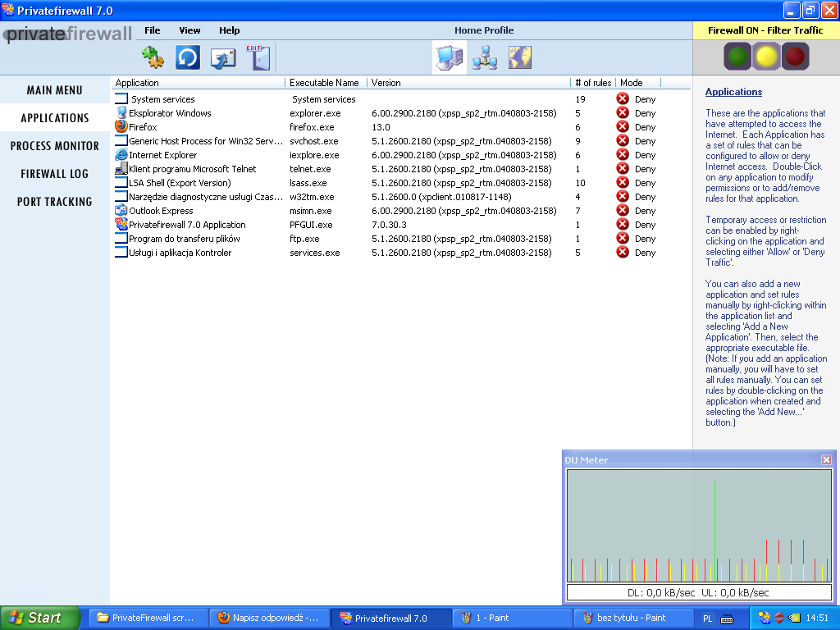This screenshot has width=840, height=630.
Task: Sort by the Application column header
Action: pyautogui.click(x=199, y=83)
